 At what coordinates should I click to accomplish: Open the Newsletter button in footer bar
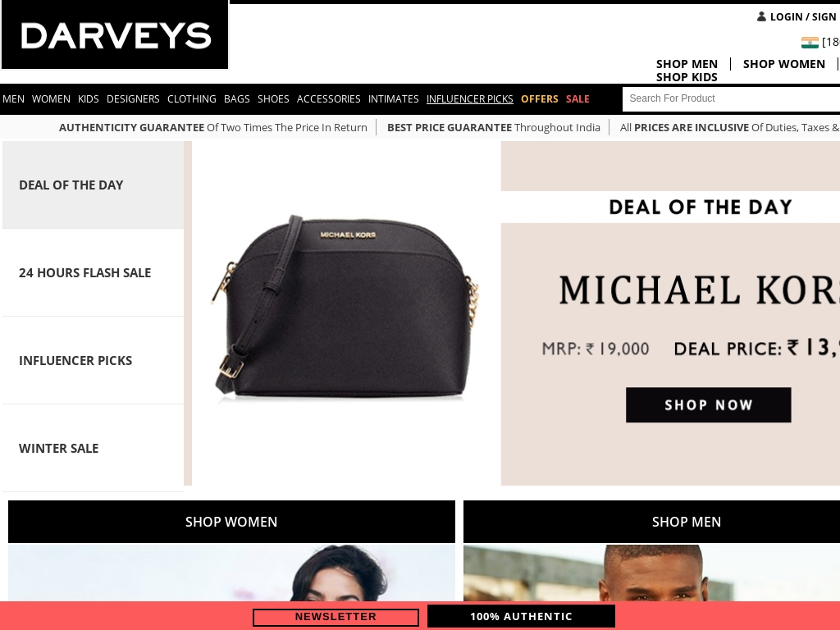(336, 617)
